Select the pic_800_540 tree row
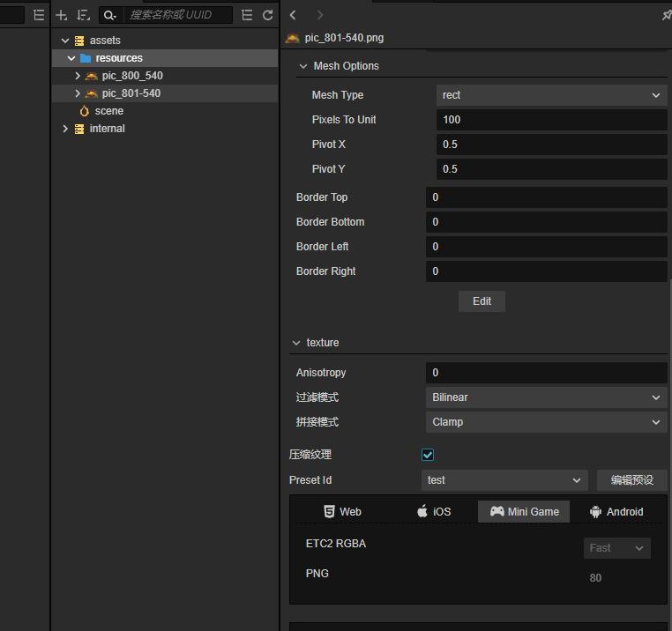Viewport: 672px width, 631px height. coord(165,76)
